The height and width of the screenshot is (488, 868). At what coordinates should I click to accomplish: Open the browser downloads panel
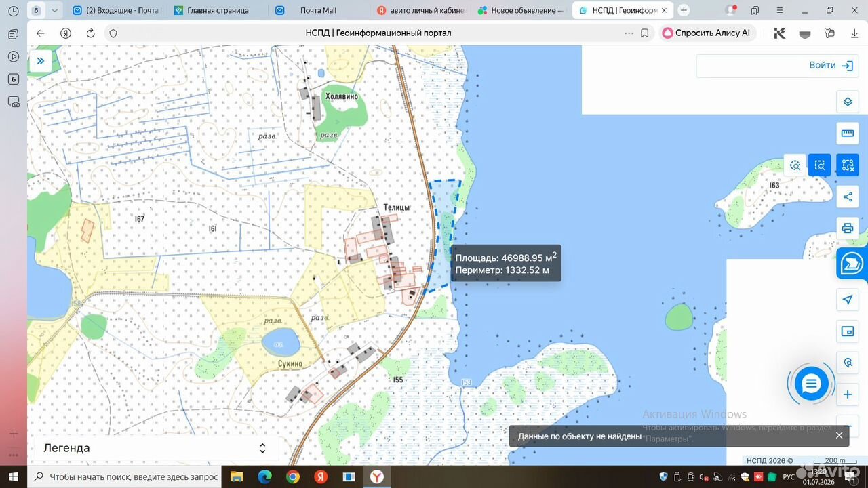click(x=854, y=33)
